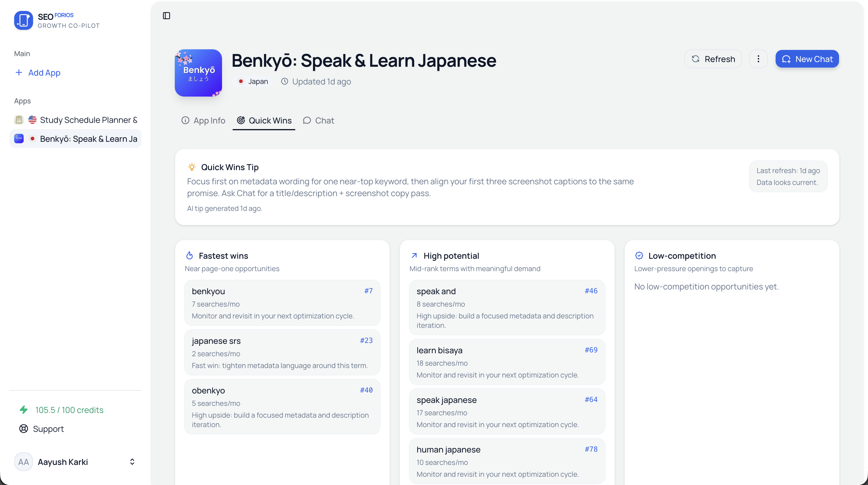This screenshot has height=485, width=868.
Task: Click the flame icon beside Fastest wins
Action: [x=190, y=255]
